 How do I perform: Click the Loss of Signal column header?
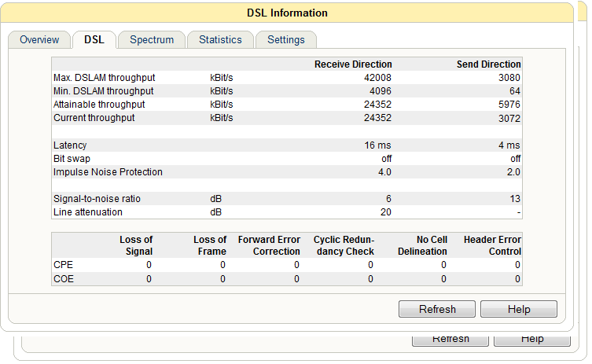click(136, 245)
